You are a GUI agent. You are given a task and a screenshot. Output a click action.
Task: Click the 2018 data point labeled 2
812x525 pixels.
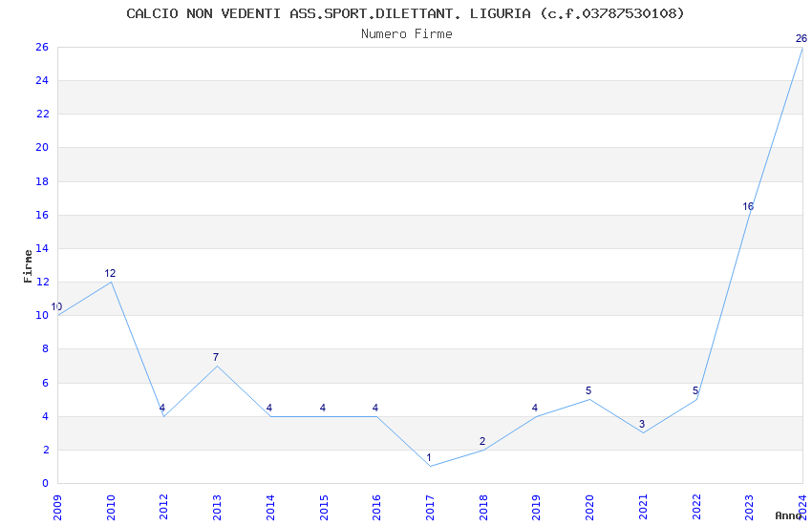tap(482, 450)
